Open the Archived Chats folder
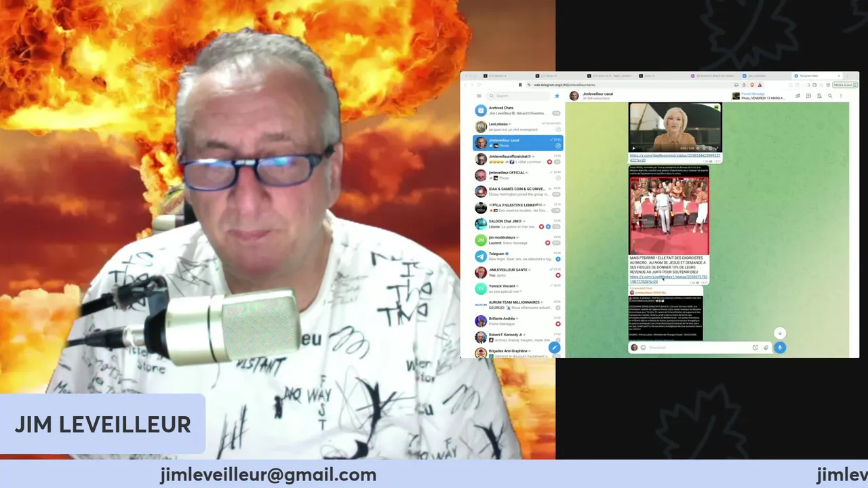868x488 pixels. tap(518, 110)
